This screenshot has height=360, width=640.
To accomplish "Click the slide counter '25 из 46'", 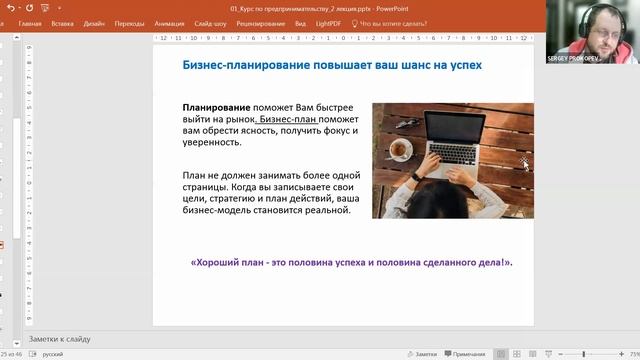I will click(x=11, y=354).
